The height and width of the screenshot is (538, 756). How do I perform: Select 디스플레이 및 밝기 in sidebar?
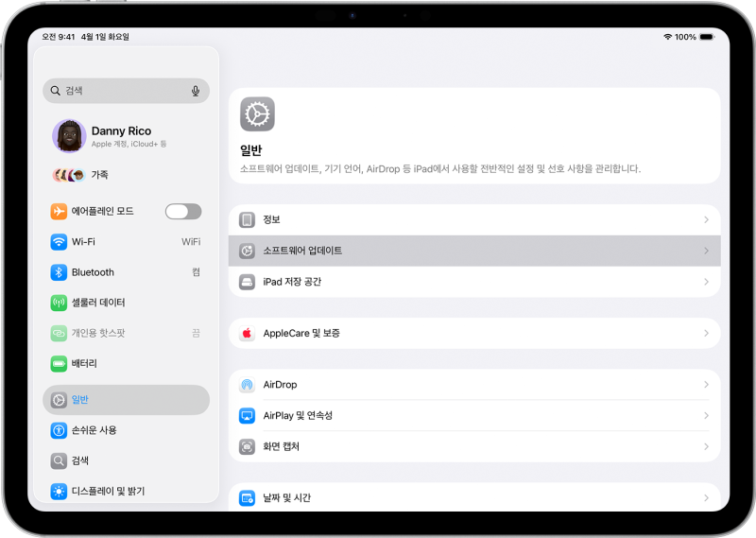(126, 491)
